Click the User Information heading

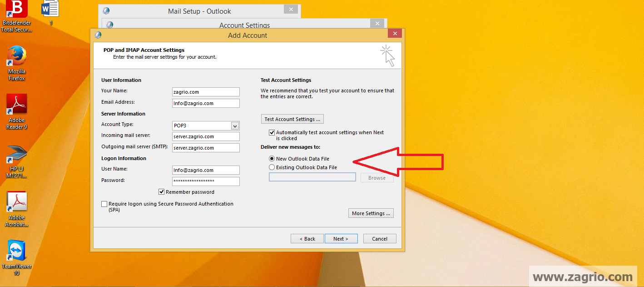121,80
